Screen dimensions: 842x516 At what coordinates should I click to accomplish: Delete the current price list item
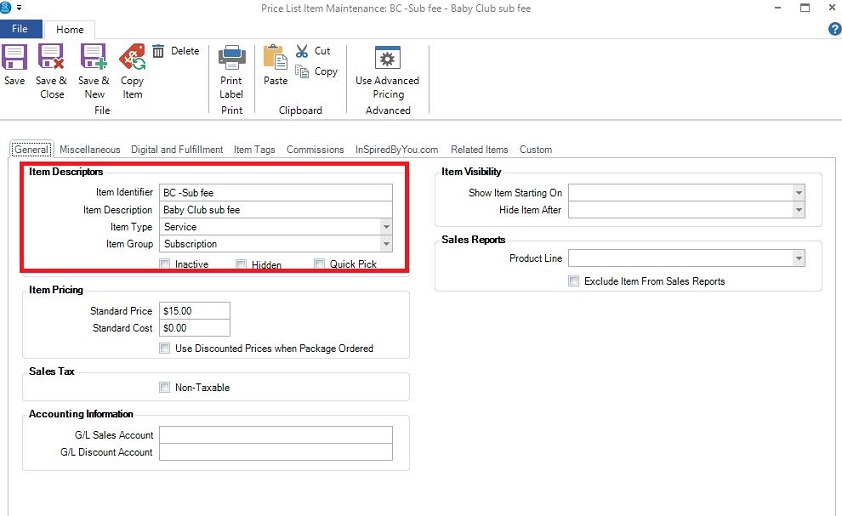click(176, 51)
